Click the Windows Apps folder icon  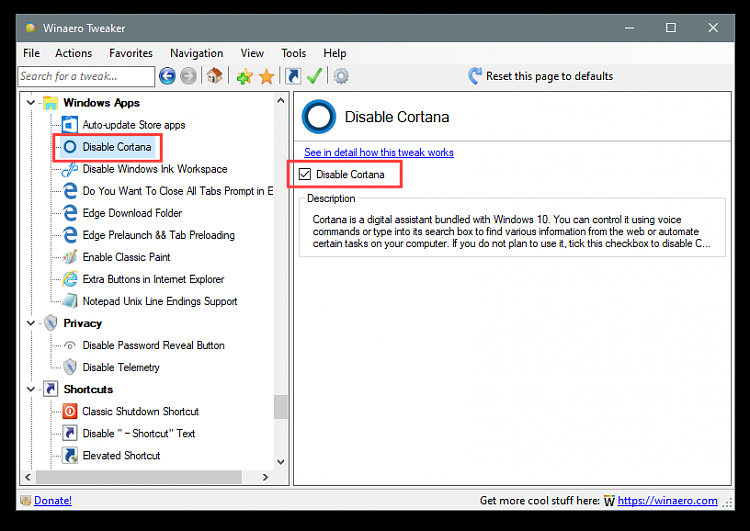[x=51, y=103]
